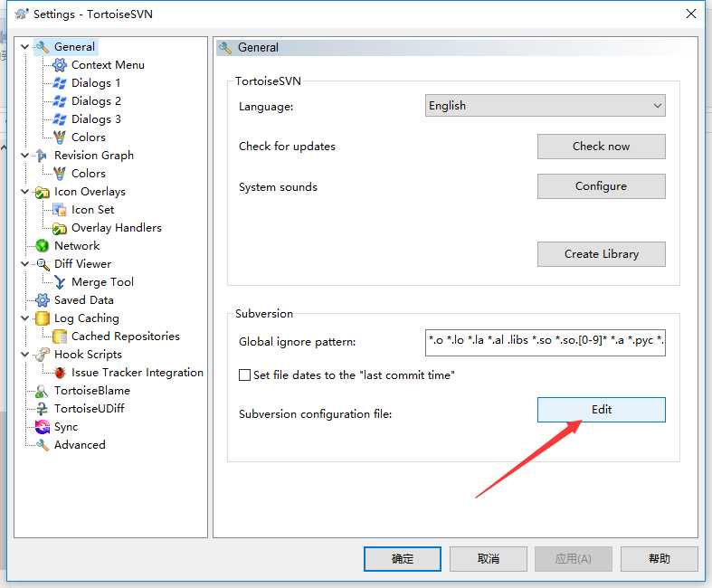Cancel with the 取消 button
This screenshot has height=588, width=712.
click(x=489, y=558)
